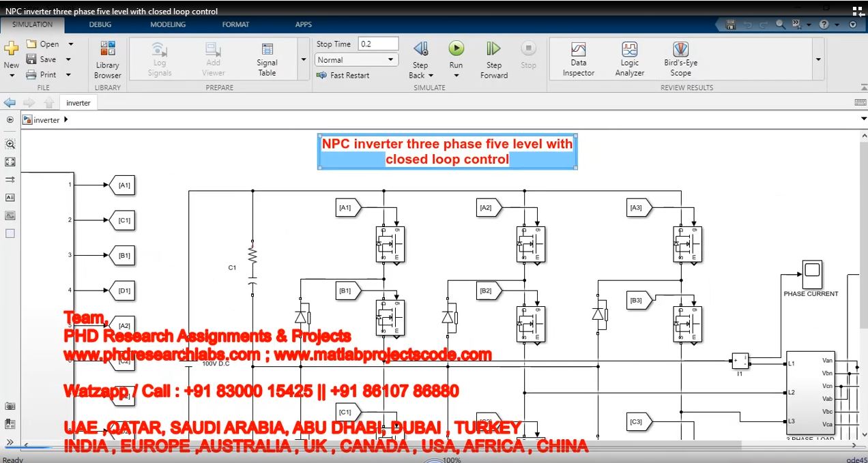Click Fit to View palette icon
This screenshot has height=463, width=868.
[10, 162]
